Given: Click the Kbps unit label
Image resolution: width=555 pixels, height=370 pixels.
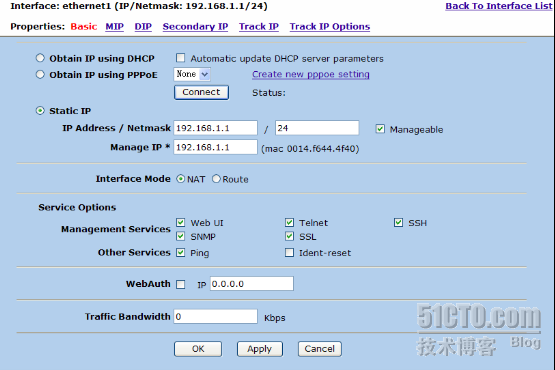Looking at the screenshot, I should tap(275, 318).
